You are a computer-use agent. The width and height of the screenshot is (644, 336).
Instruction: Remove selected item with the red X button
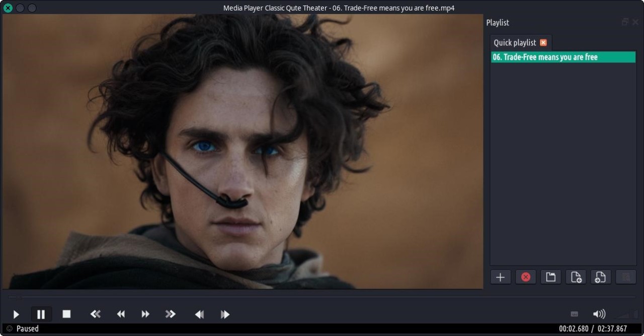(526, 277)
